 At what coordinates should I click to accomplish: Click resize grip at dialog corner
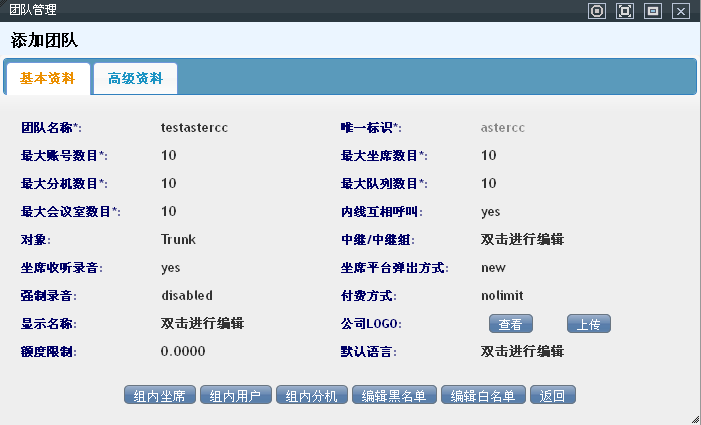[x=694, y=418]
